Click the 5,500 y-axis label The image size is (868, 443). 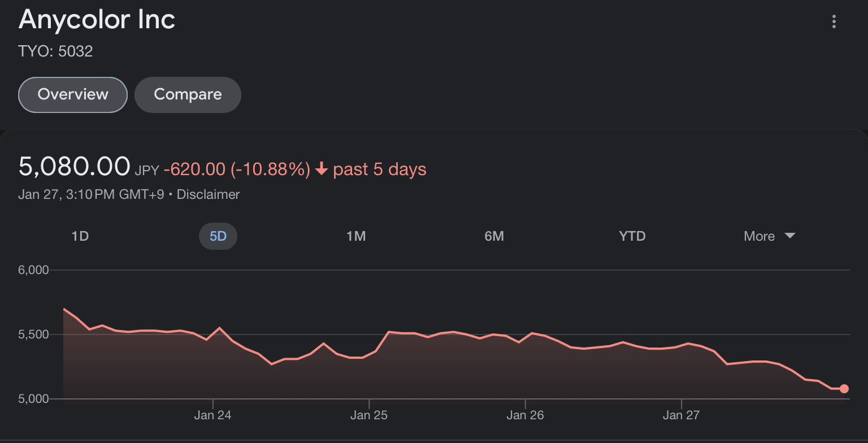pyautogui.click(x=34, y=335)
